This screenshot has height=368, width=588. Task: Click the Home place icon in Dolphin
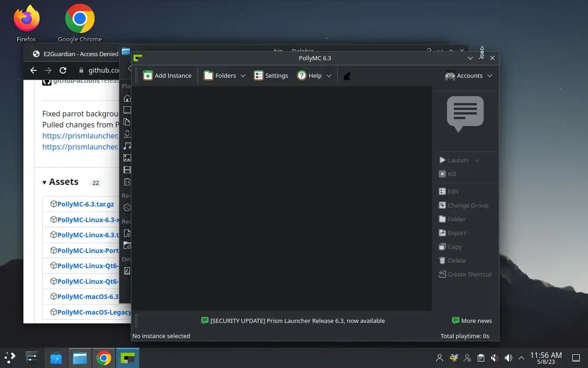click(x=127, y=98)
